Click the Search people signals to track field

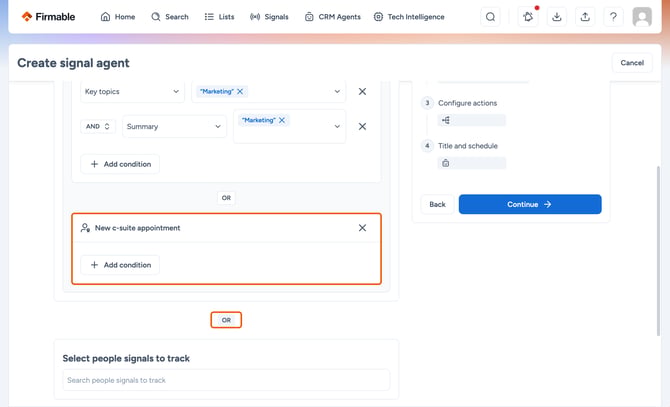coord(226,380)
